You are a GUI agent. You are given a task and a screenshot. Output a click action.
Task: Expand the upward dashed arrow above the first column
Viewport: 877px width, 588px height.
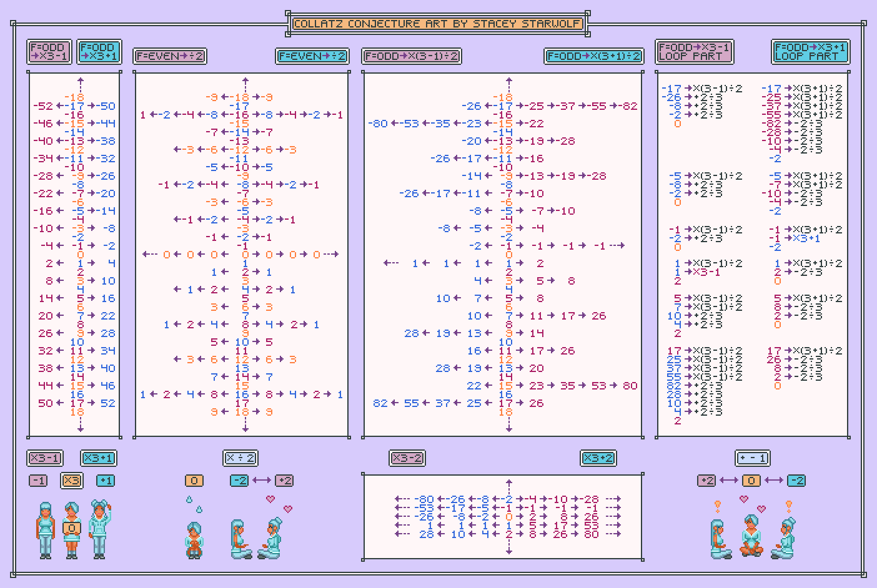click(x=79, y=80)
